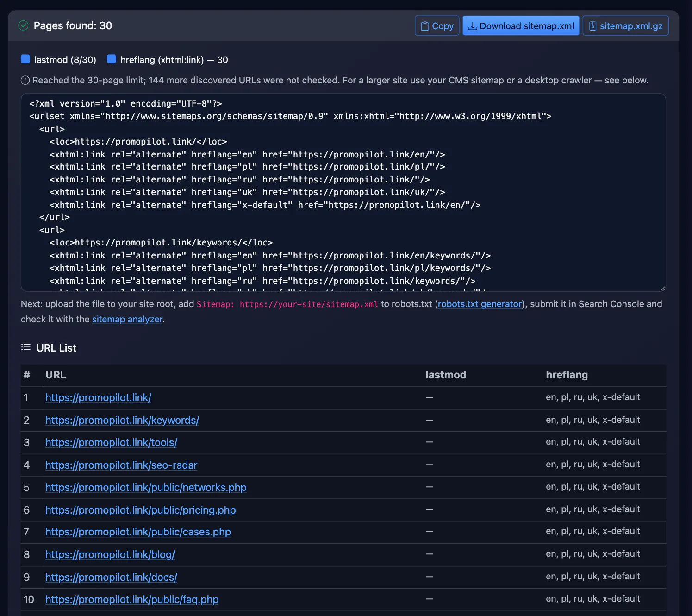Open the promopilot.link/keywords/ URL
Viewport: 692px width, 616px height.
click(x=122, y=420)
